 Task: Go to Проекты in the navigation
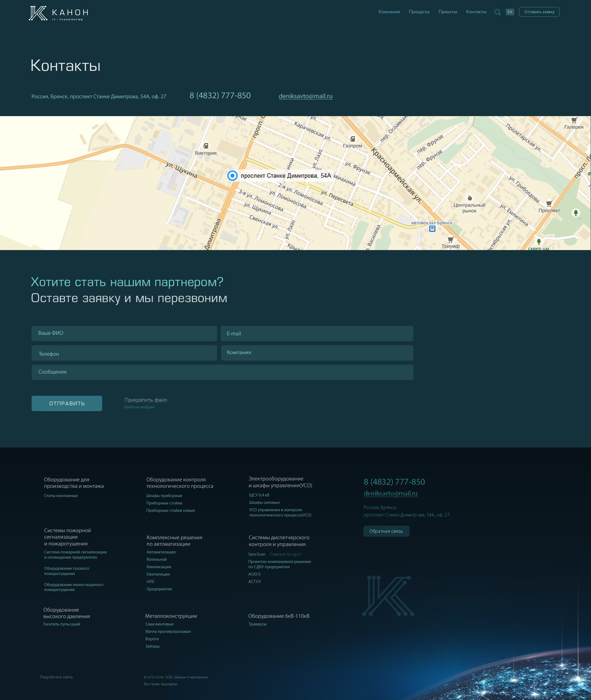(x=448, y=12)
